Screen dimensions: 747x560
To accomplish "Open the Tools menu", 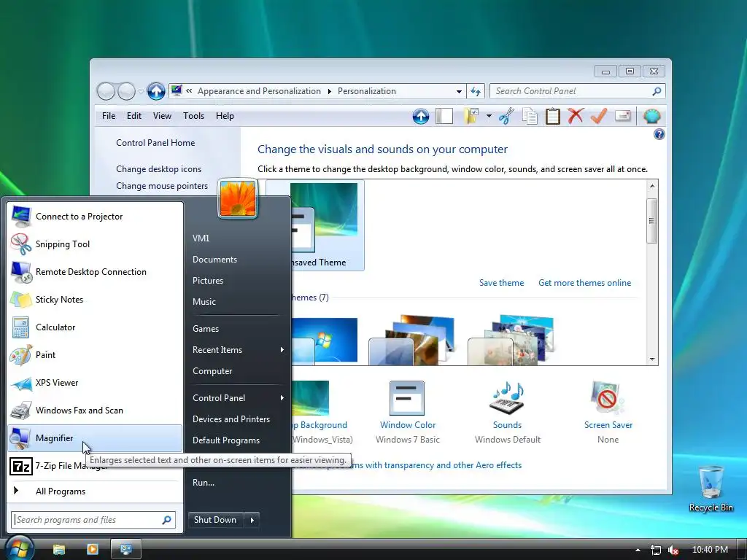I will pos(193,116).
